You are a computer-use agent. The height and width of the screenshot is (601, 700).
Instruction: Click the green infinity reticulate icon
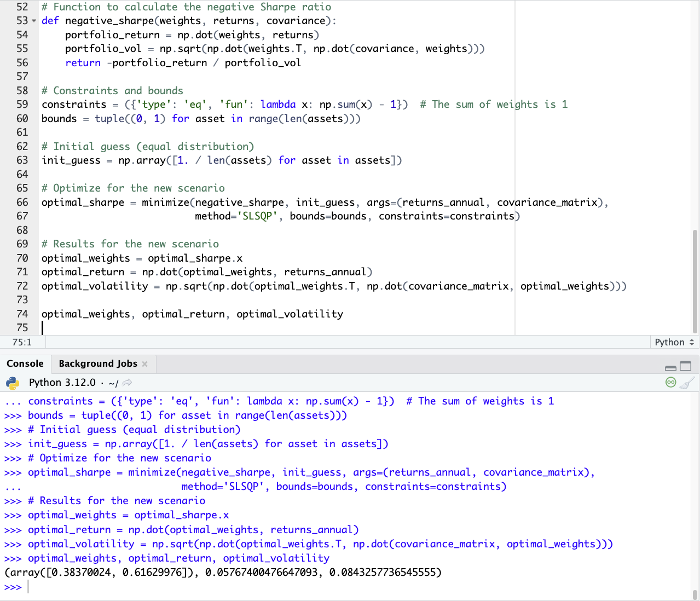(670, 383)
